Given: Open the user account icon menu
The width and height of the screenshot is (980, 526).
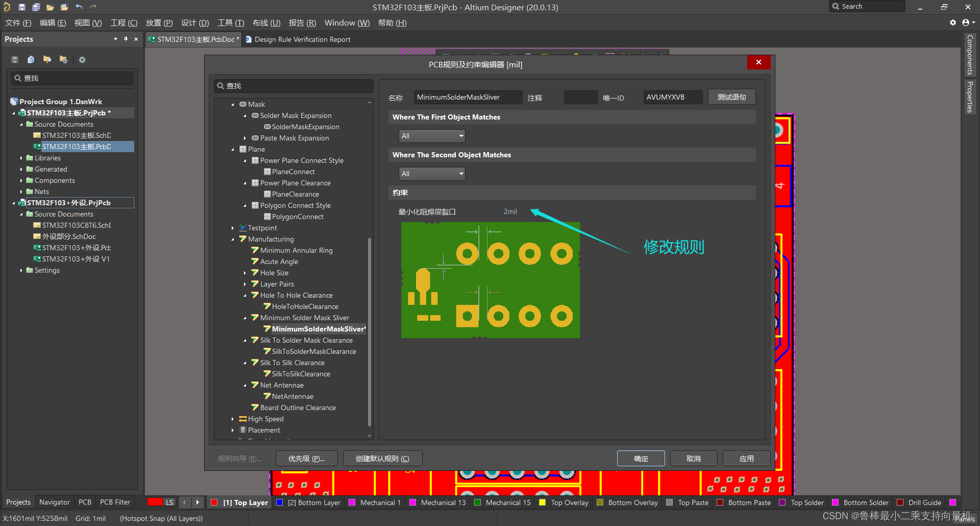Looking at the screenshot, I should (968, 22).
